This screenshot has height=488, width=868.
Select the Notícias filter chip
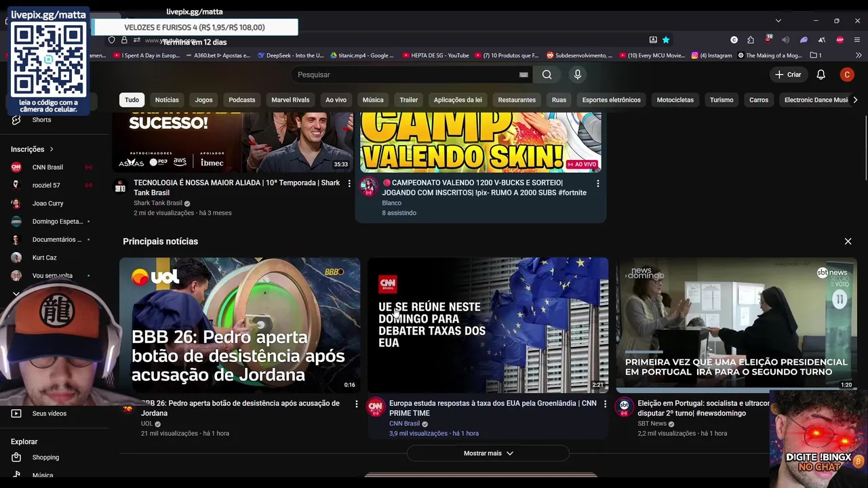pos(167,100)
